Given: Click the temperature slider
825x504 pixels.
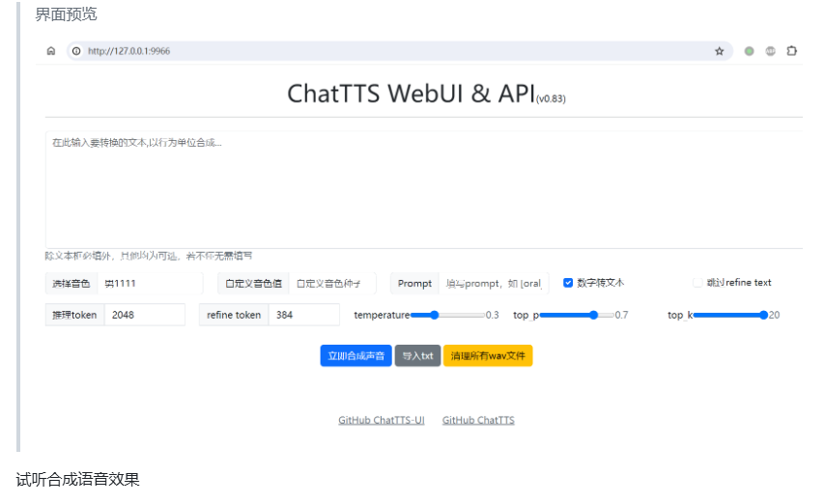Looking at the screenshot, I should pos(447,315).
